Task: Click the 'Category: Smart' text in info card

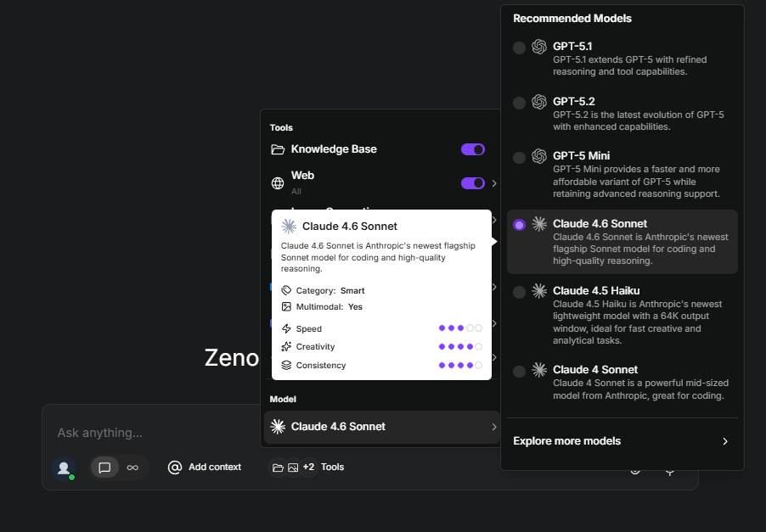Action: click(330, 291)
